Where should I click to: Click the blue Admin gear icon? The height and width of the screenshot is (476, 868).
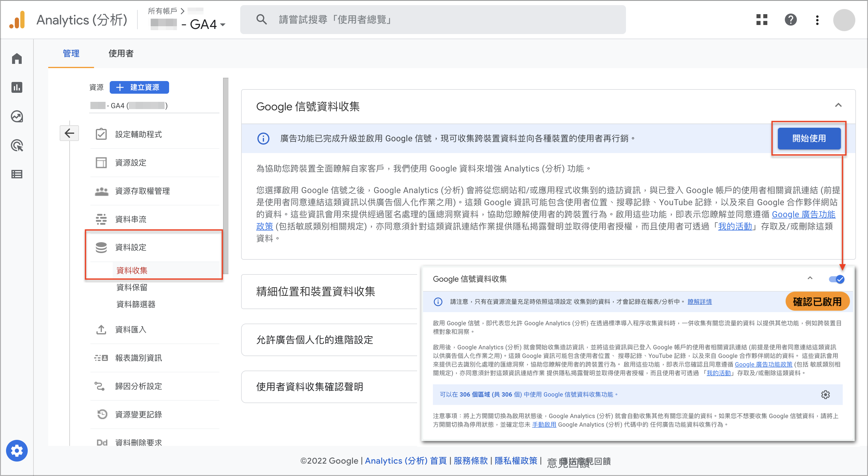click(17, 450)
